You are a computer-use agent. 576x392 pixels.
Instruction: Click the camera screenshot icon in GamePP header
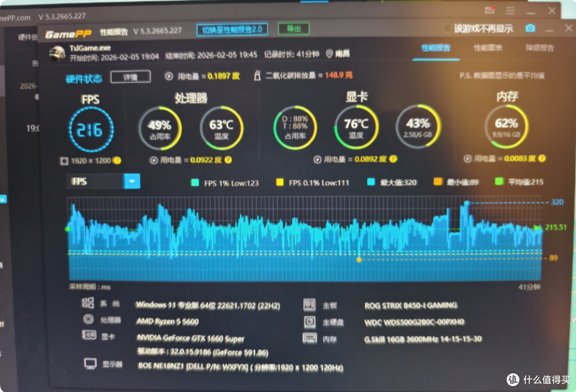[530, 28]
